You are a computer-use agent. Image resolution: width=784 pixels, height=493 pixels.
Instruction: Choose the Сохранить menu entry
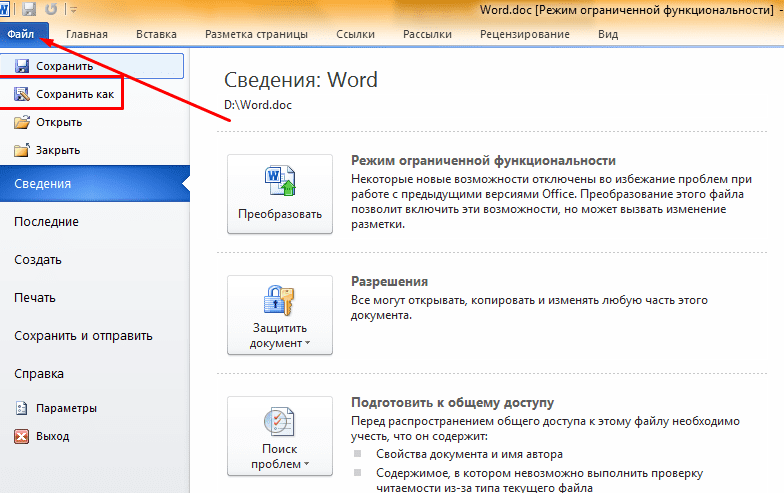coord(92,66)
